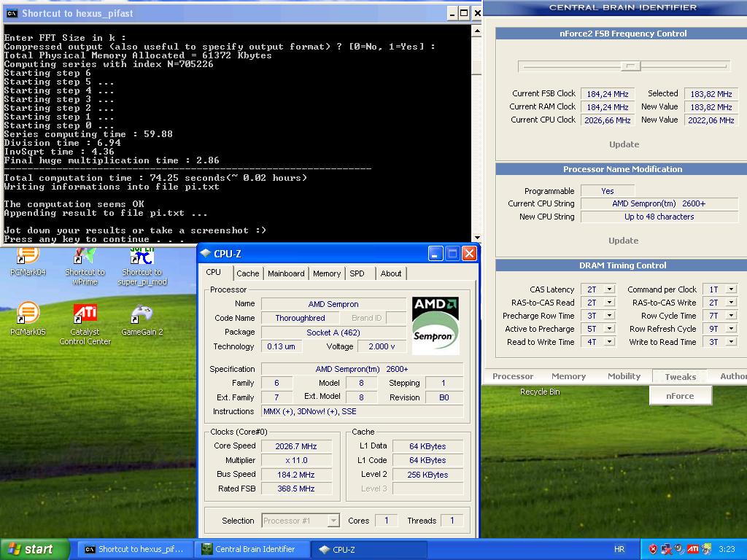Click Update under FSB Frequency Control

coord(624,144)
